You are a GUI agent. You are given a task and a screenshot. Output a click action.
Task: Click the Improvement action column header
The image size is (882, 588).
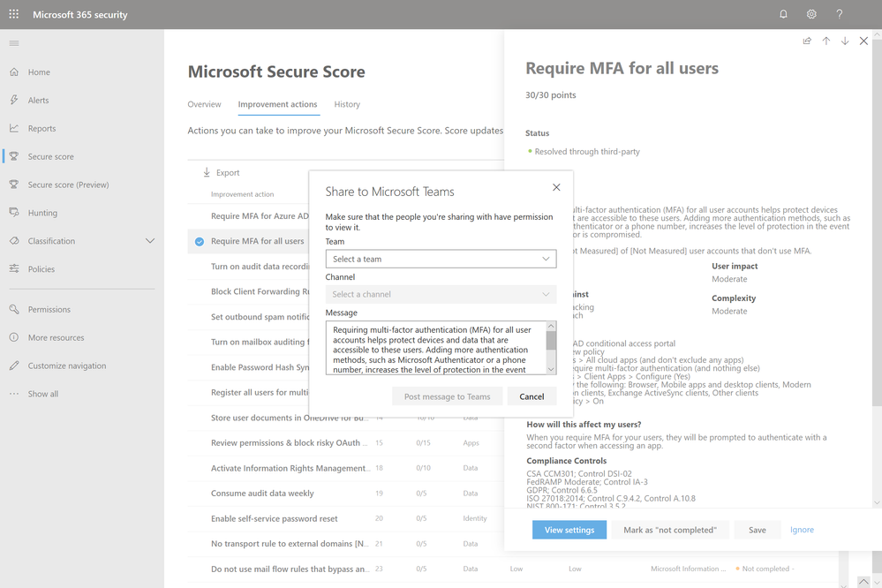[242, 194]
